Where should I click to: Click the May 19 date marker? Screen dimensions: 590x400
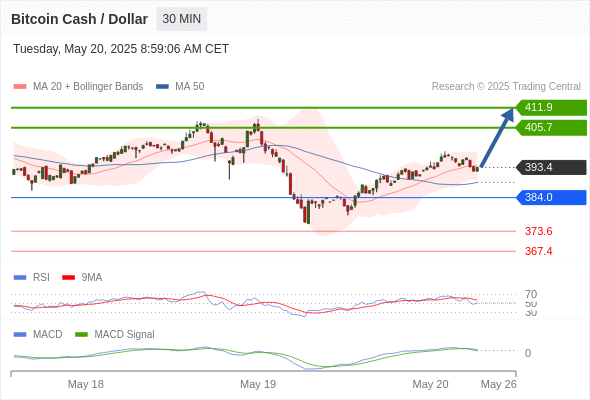pos(258,384)
